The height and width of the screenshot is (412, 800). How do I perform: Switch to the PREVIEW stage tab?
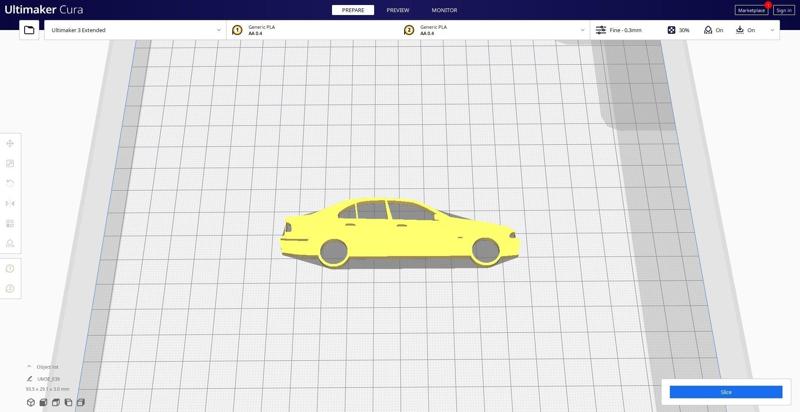click(x=397, y=10)
